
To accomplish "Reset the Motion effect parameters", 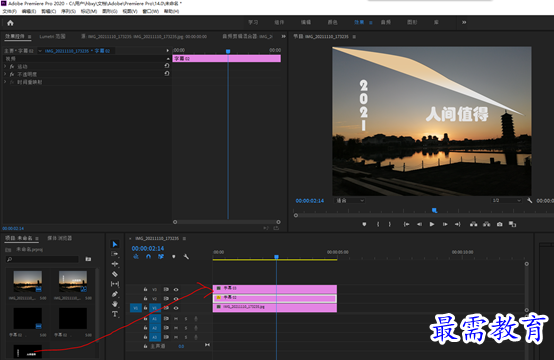I will (167, 66).
